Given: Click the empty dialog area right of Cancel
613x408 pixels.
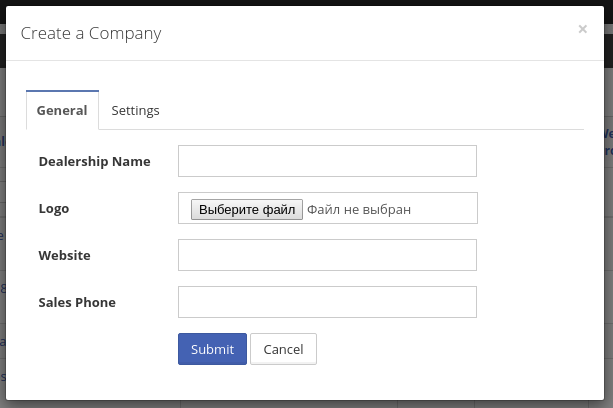Looking at the screenshot, I should pyautogui.click(x=450, y=349).
